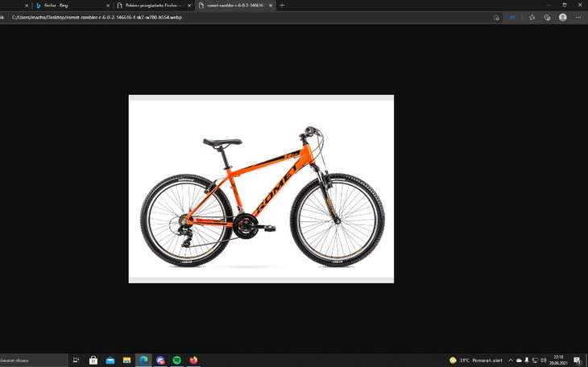The width and height of the screenshot is (588, 367).
Task: Open Edge Settings and more menu
Action: click(x=578, y=17)
